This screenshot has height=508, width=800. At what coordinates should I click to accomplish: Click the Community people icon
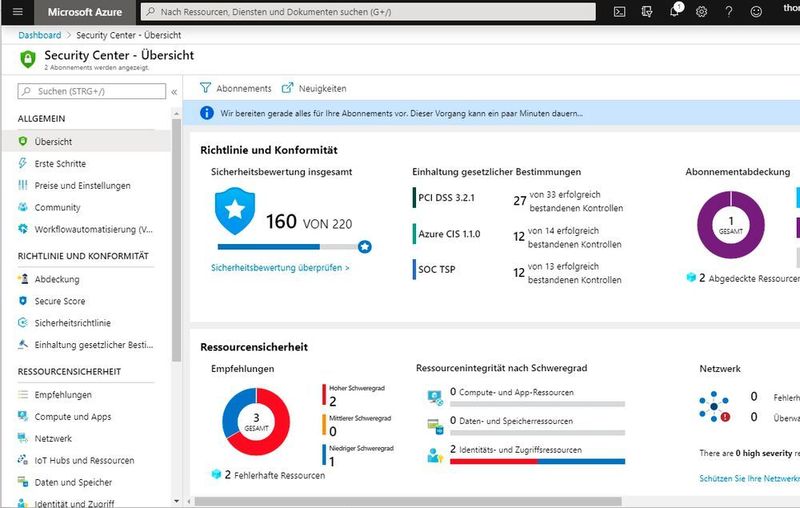click(x=22, y=207)
